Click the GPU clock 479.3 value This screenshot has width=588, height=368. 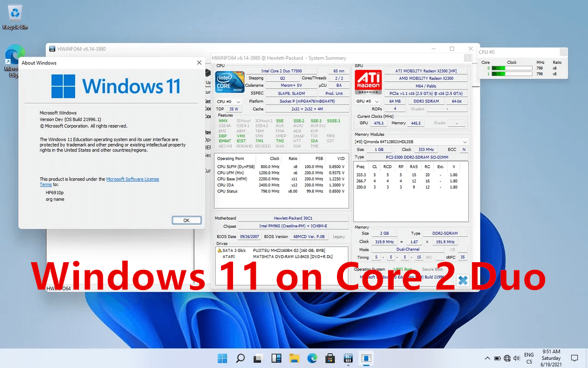tap(378, 123)
